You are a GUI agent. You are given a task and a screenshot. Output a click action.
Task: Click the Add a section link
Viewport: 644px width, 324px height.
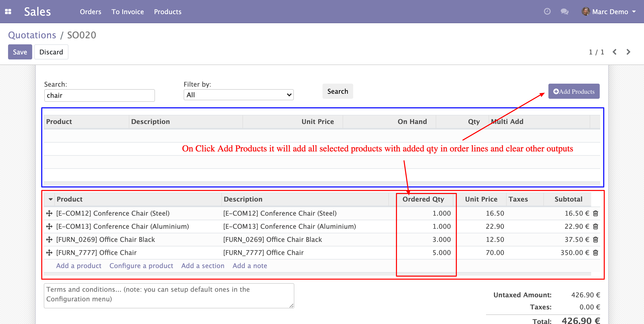point(203,266)
